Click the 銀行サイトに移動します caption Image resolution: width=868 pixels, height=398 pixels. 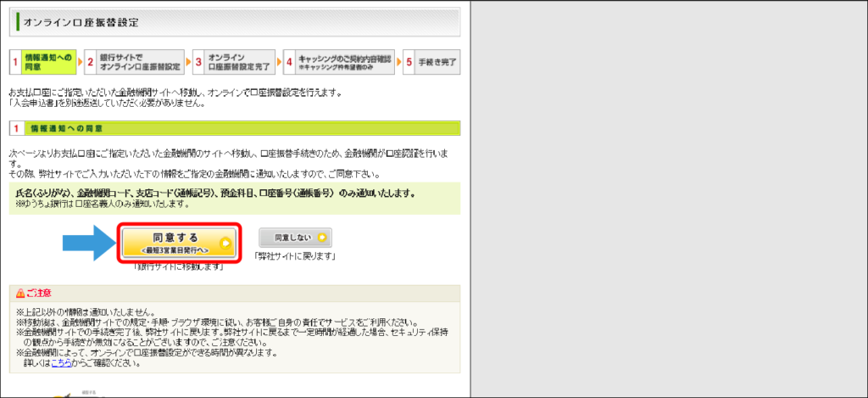(x=179, y=266)
